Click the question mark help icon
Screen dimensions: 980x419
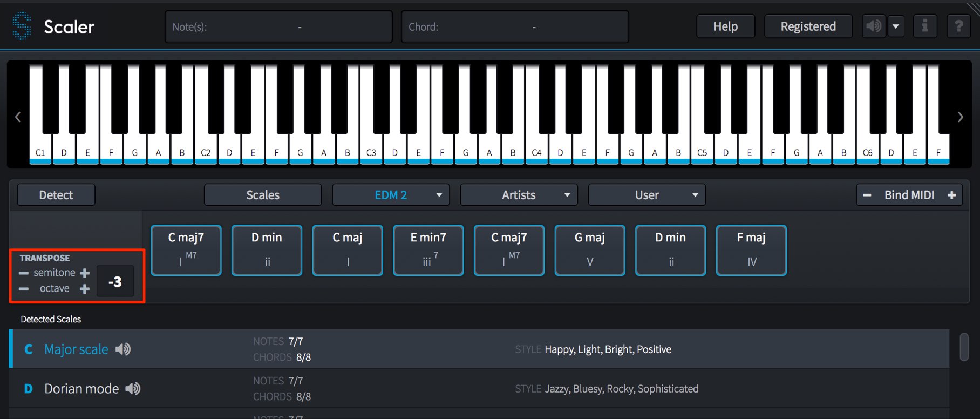(958, 26)
